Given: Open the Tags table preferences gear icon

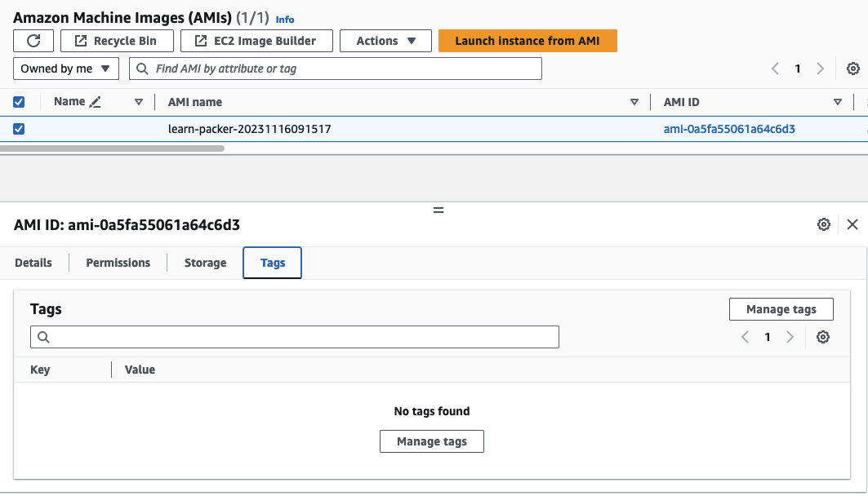Looking at the screenshot, I should pos(823,337).
